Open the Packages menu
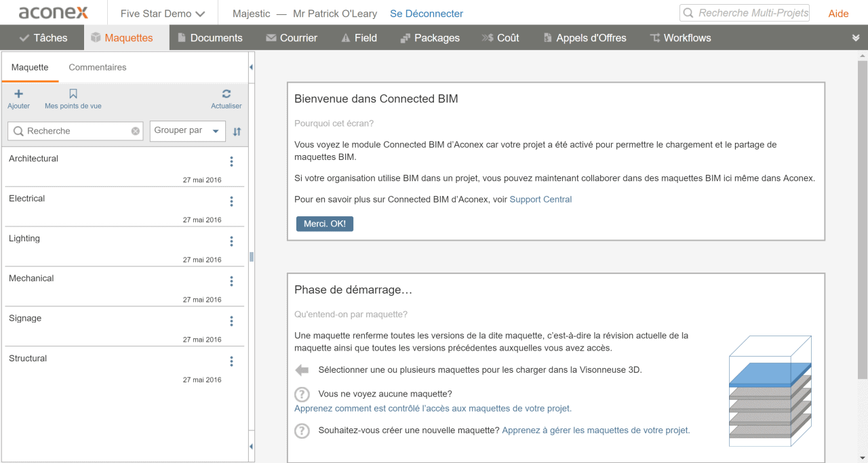868x463 pixels. [x=430, y=38]
